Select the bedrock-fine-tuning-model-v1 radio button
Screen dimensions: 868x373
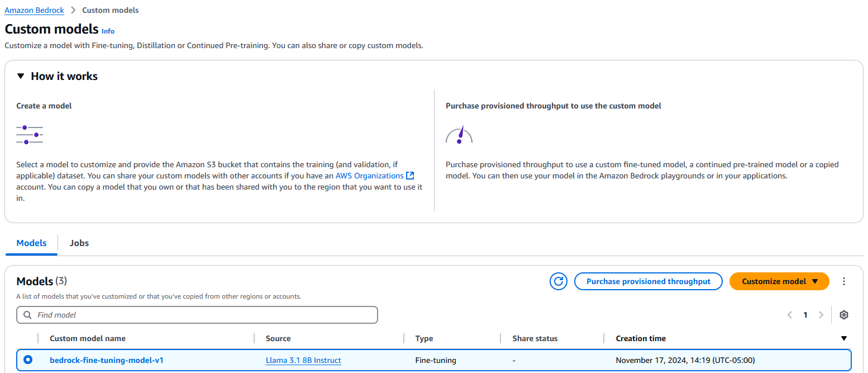coord(27,360)
